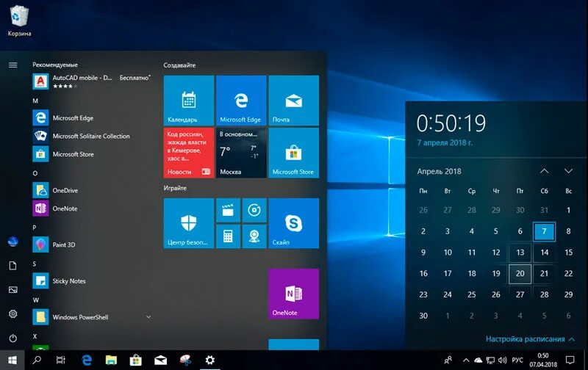588x370 pixels.
Task: Open the Почта mail tile
Action: point(293,101)
